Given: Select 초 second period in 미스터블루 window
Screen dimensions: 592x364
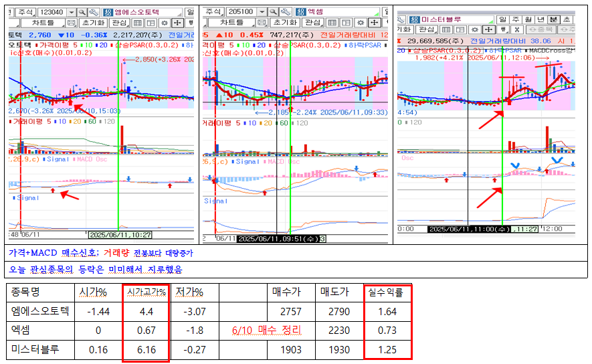Looking at the screenshot, I should [x=567, y=19].
